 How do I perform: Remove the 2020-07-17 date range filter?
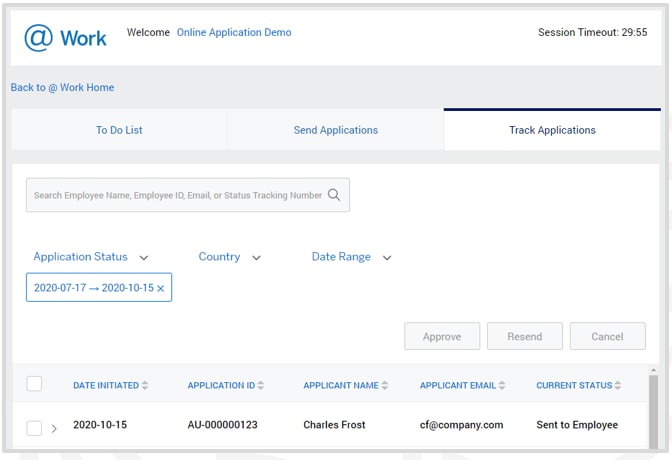pyautogui.click(x=161, y=289)
